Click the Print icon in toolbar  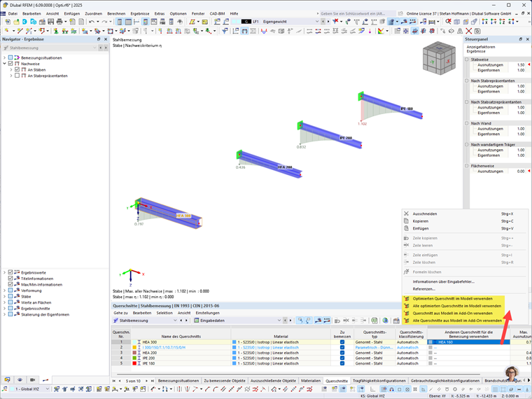click(59, 22)
